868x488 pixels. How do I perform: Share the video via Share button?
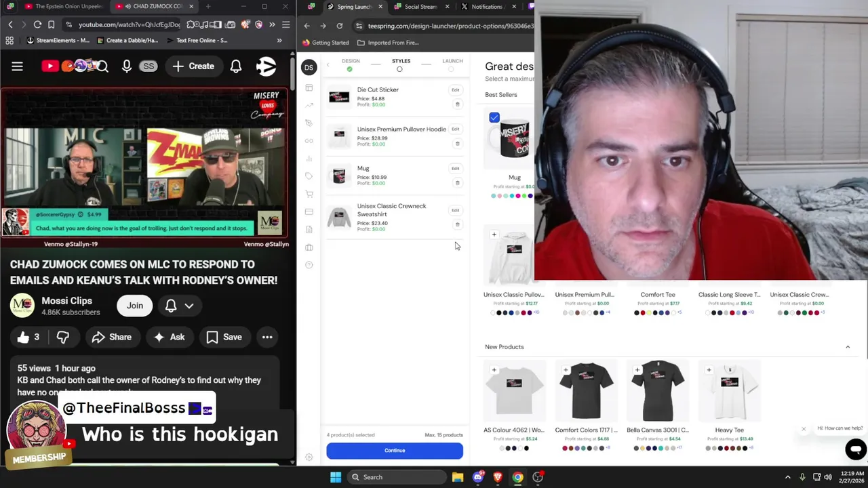[x=111, y=337]
